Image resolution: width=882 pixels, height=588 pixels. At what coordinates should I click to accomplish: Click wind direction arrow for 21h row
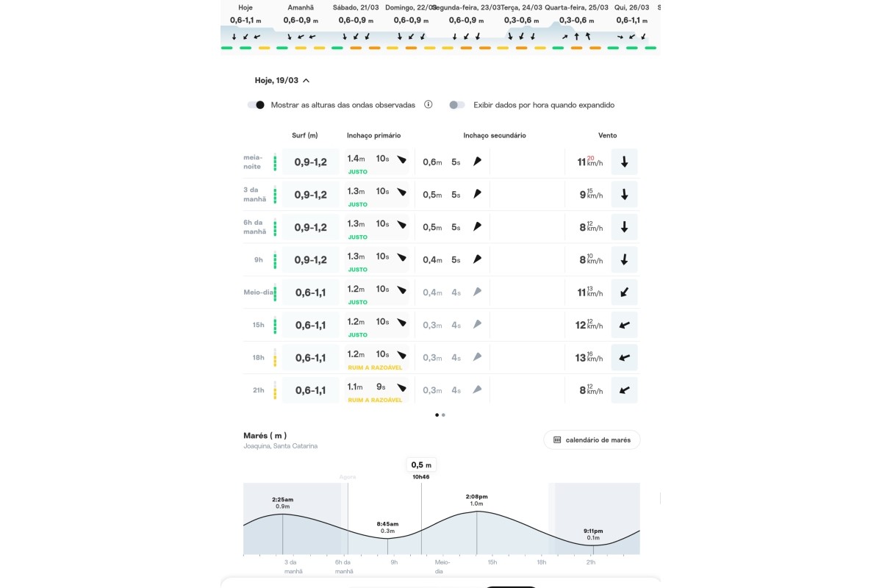[624, 390]
